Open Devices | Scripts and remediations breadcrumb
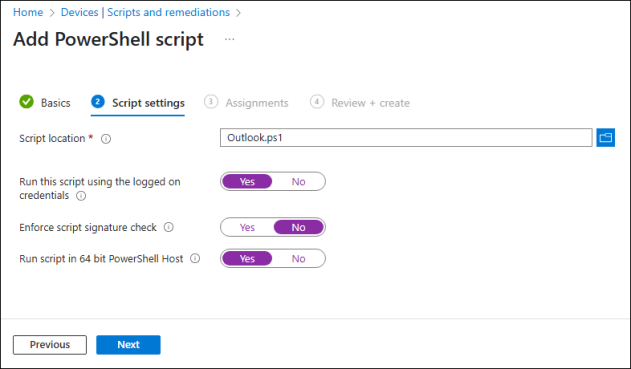The width and height of the screenshot is (631, 369). pyautogui.click(x=145, y=12)
